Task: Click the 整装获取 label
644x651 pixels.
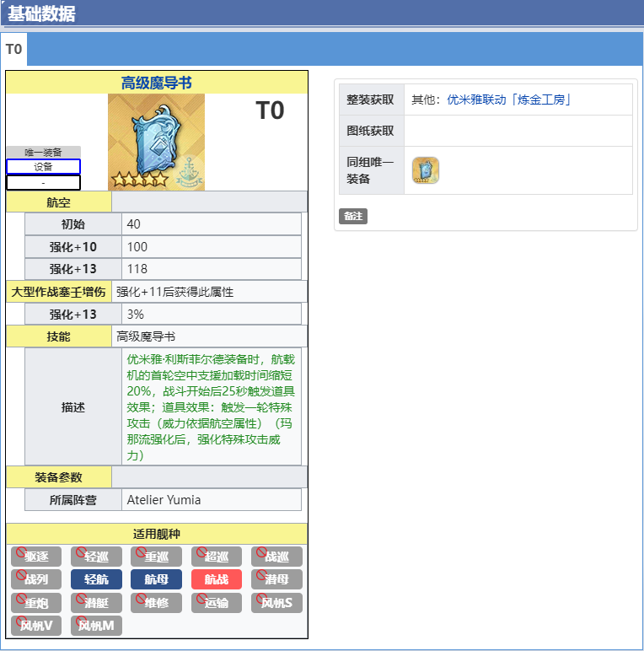Action: (x=370, y=100)
